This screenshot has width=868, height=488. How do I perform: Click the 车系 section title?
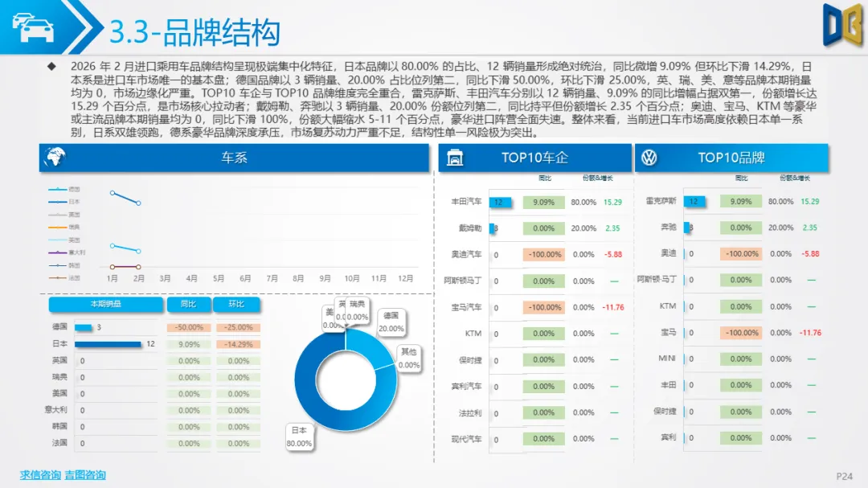[234, 158]
